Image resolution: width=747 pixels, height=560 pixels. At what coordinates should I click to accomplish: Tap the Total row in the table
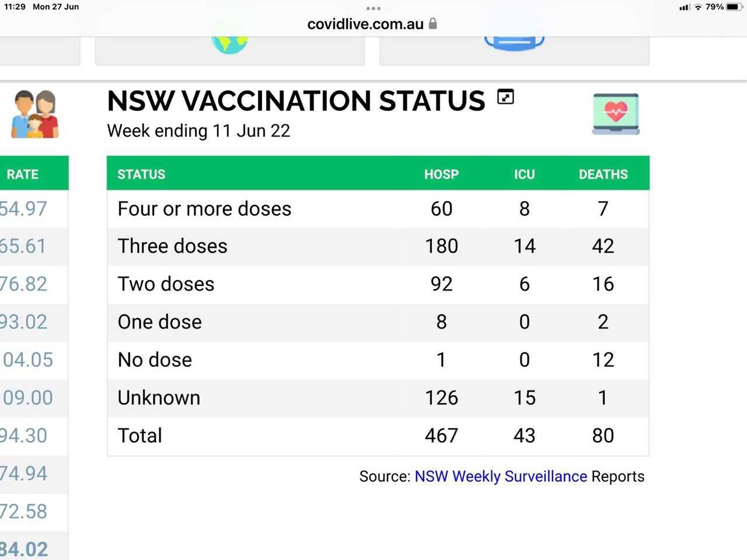tap(378, 436)
